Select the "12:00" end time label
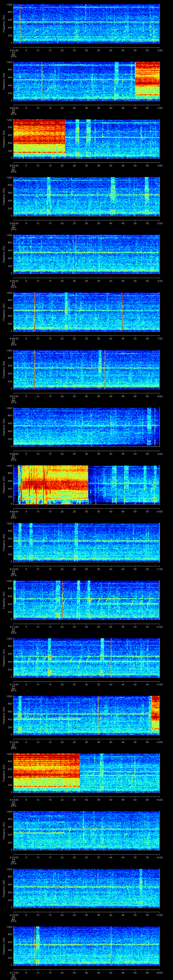This screenshot has height=980, width=173. point(159,627)
